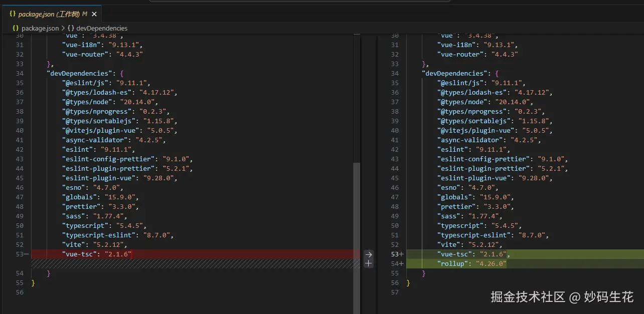Click "@types/nprogress" line in the right pane

[491, 111]
